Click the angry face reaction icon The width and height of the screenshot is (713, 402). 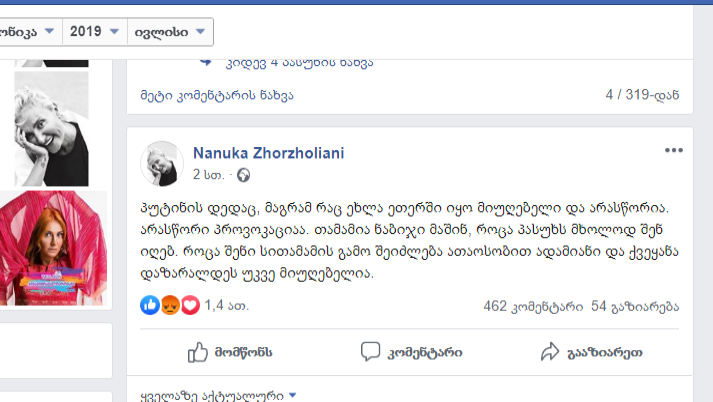pyautogui.click(x=170, y=305)
